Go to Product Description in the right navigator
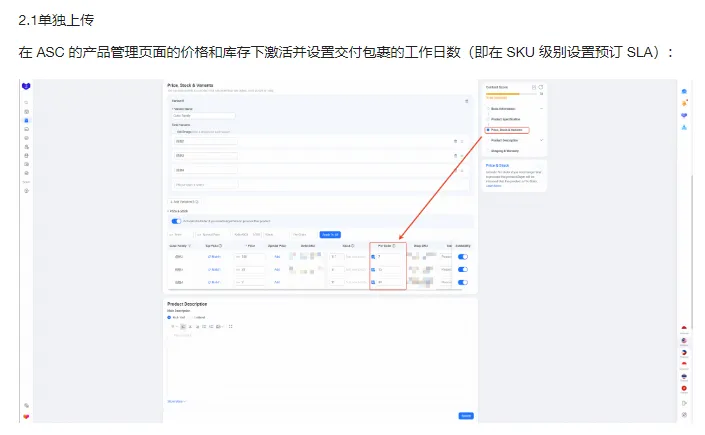 coord(504,140)
